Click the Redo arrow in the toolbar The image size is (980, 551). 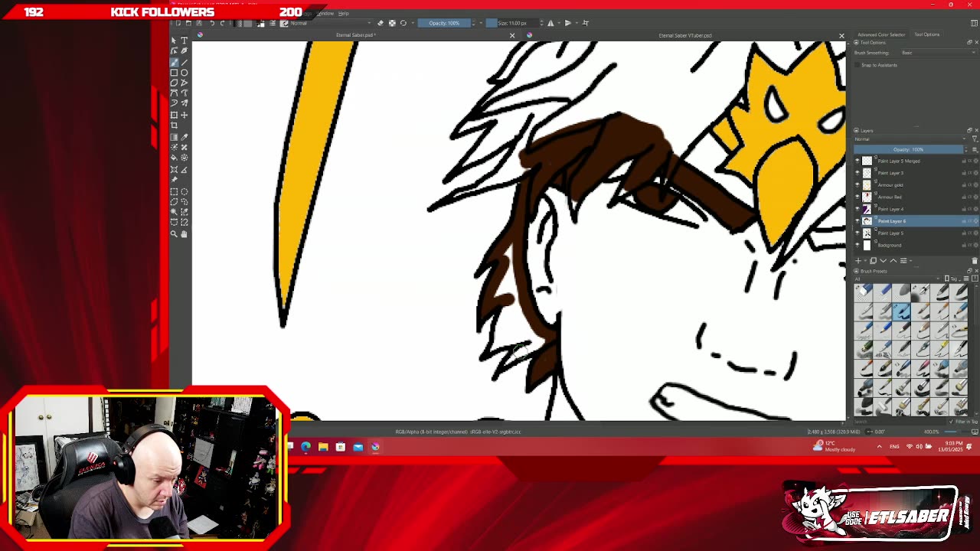coord(223,23)
